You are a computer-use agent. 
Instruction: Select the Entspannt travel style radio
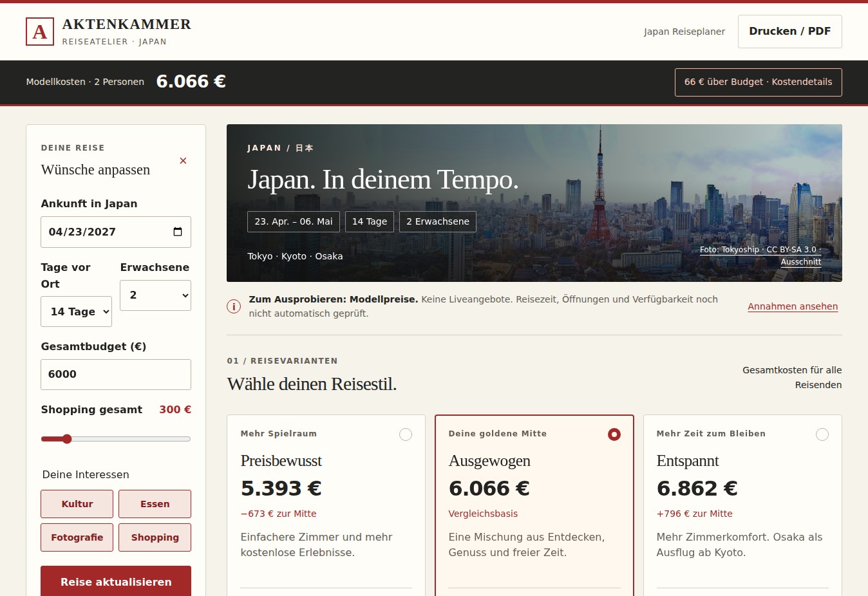[x=822, y=434]
